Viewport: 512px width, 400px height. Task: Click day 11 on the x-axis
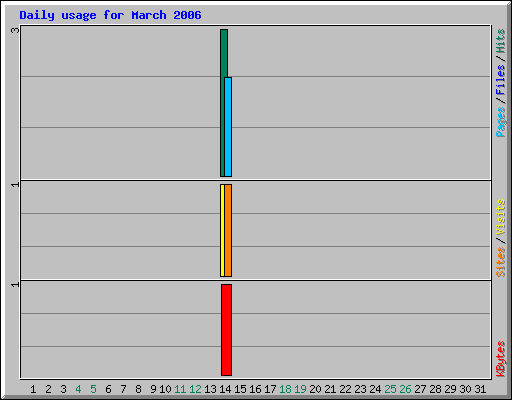click(180, 389)
